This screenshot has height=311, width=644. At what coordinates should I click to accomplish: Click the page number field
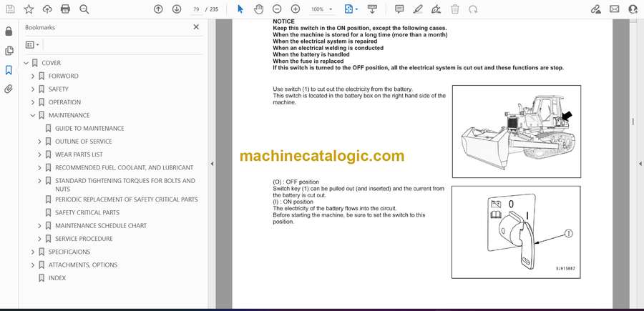click(x=196, y=9)
